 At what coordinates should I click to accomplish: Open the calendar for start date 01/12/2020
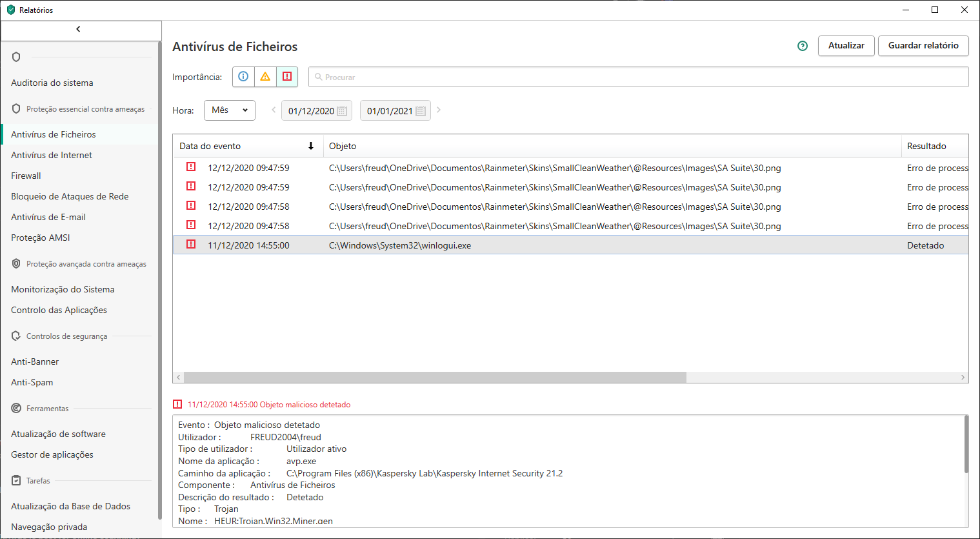click(x=342, y=111)
